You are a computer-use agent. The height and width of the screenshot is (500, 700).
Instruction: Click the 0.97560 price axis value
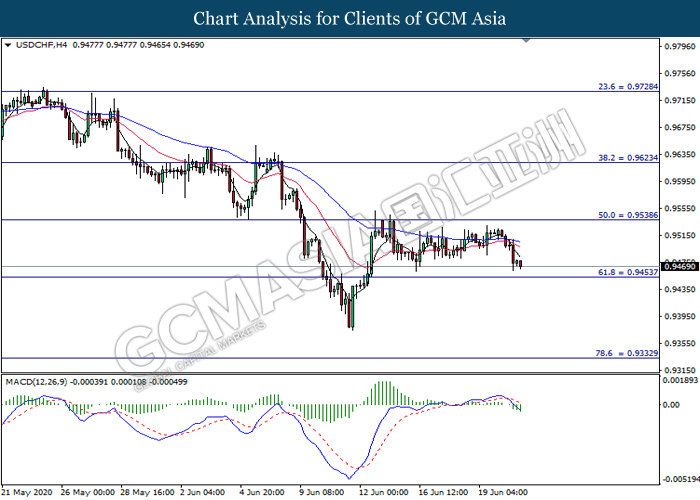pyautogui.click(x=680, y=73)
